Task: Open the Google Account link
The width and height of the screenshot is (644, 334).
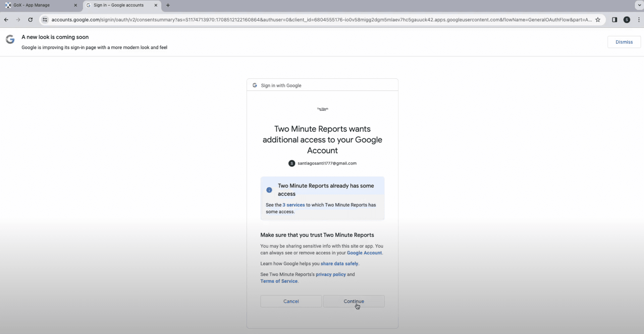Action: 364,253
